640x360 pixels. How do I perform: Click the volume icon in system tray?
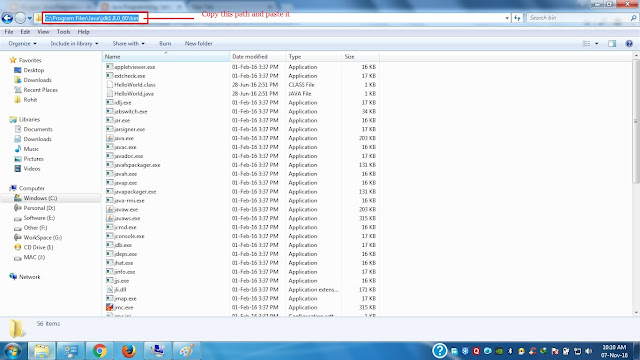click(x=588, y=351)
